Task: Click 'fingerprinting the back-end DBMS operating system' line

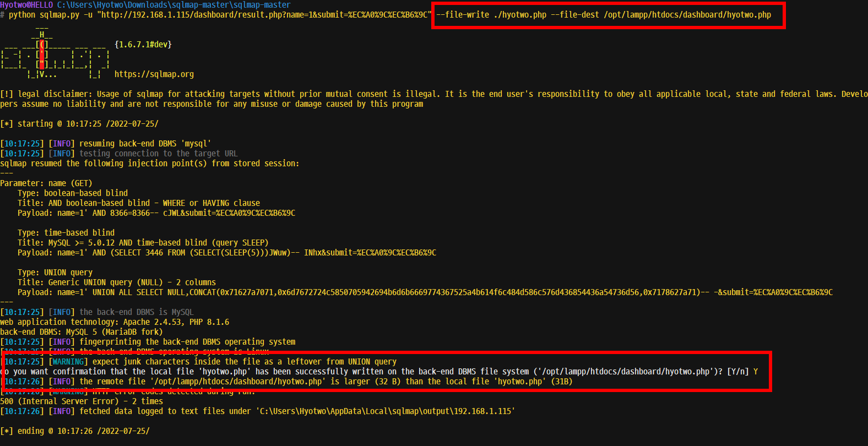Action: coord(148,342)
